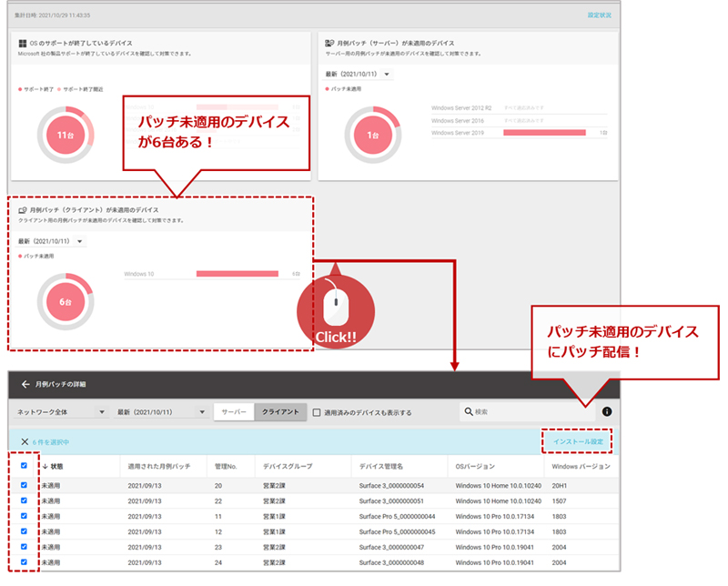Viewport: 728px width, 586px height.
Task: Click the 集計日時 timestamp text
Action: pyautogui.click(x=52, y=15)
